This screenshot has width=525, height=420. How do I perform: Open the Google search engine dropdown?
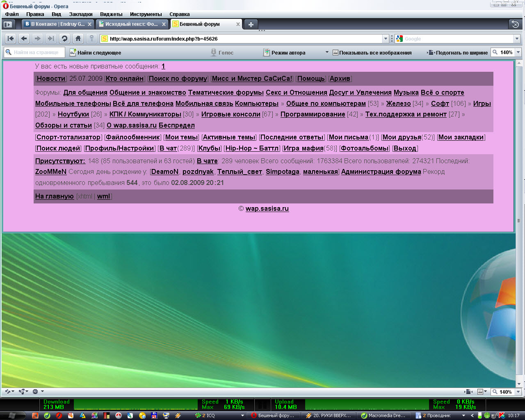click(x=516, y=39)
